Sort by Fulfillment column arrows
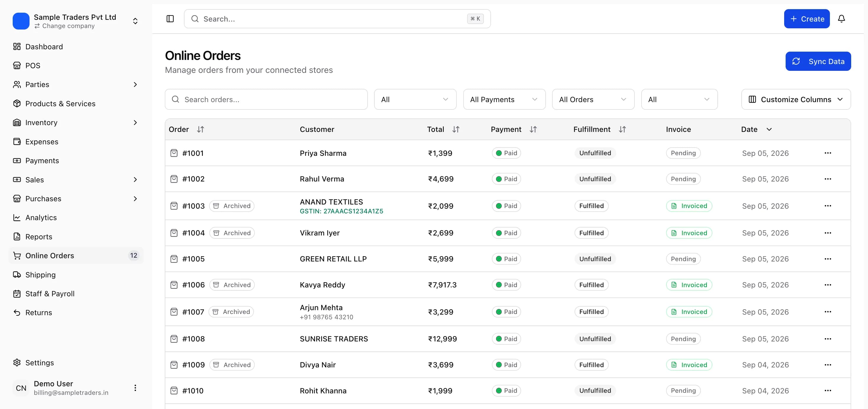 [622, 129]
